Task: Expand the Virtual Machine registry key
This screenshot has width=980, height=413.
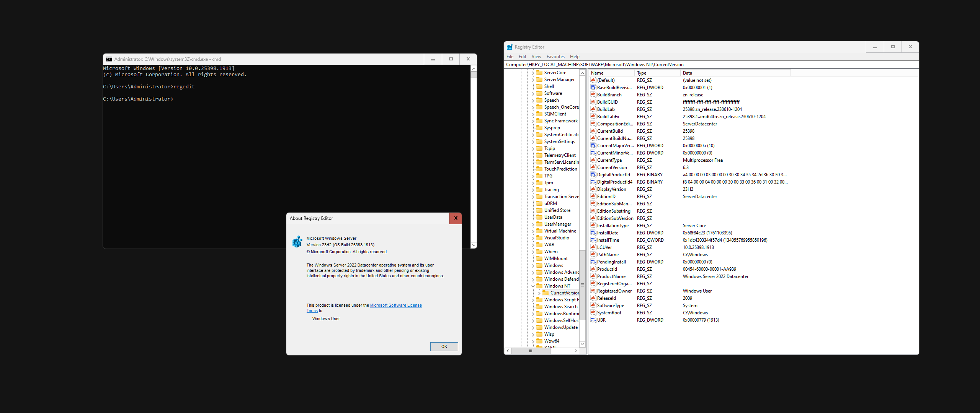Action: (x=533, y=231)
